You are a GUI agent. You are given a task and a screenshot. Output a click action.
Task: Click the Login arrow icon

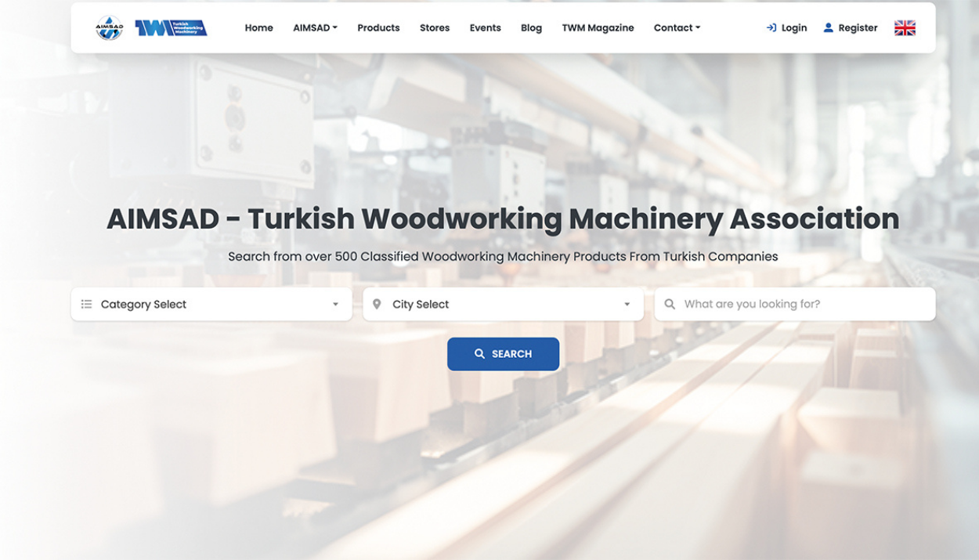[x=771, y=28]
